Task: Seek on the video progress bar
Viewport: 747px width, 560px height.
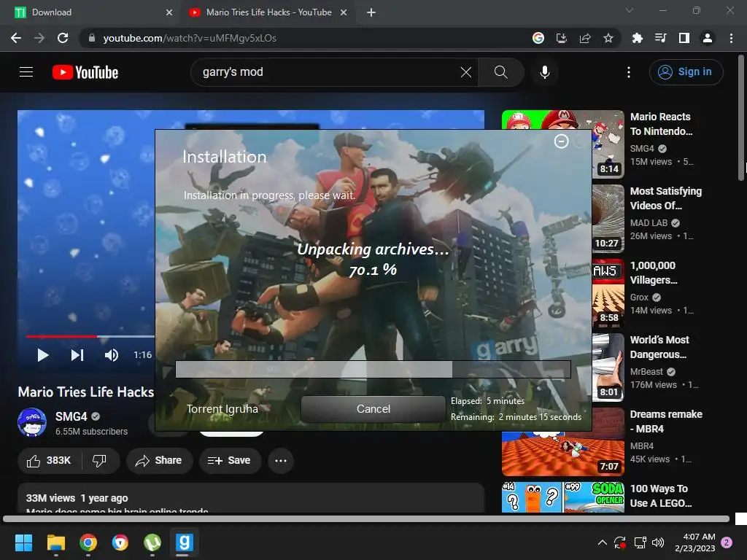Action: 90,336
